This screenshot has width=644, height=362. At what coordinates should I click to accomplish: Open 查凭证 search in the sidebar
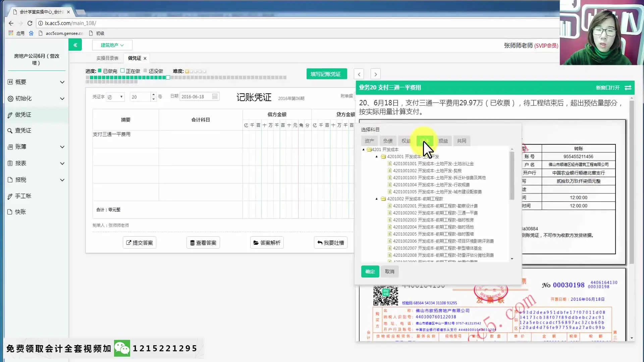23,130
